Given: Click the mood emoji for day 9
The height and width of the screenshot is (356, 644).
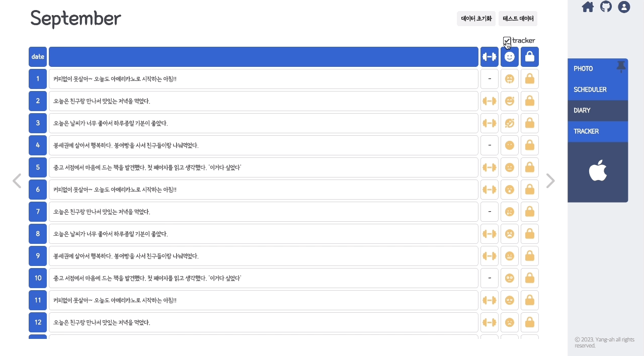Looking at the screenshot, I should pyautogui.click(x=510, y=256).
